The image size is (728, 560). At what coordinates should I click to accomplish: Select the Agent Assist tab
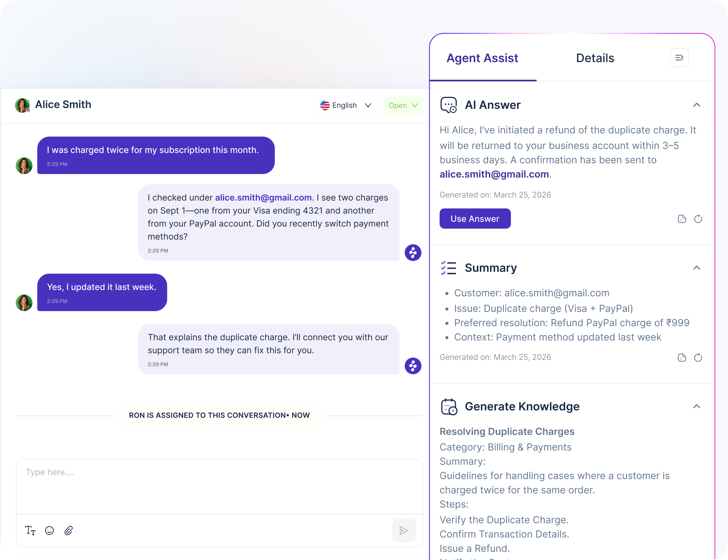tap(482, 58)
